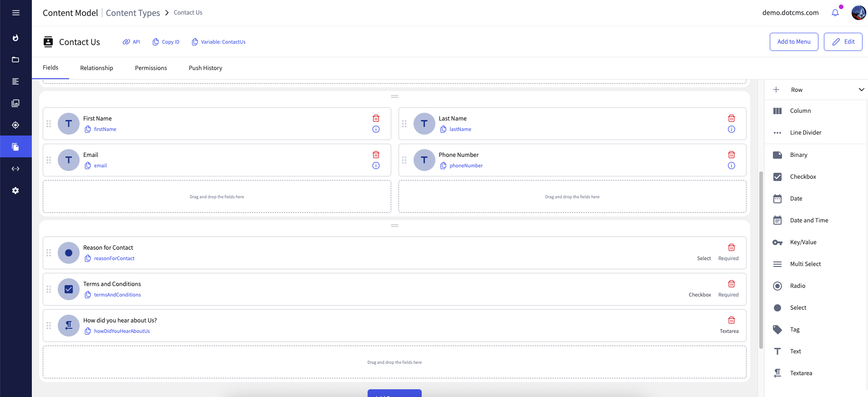Choose the Multi Select field type
Viewport: 868px width, 397px height.
click(805, 264)
